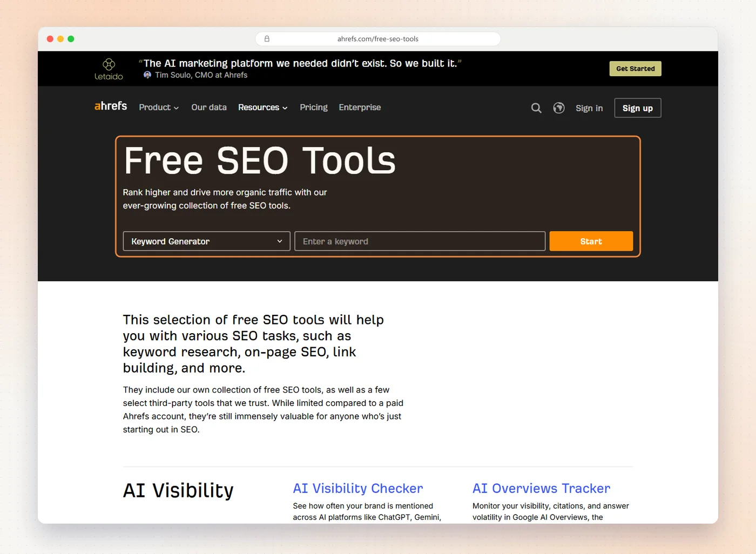Click the Free SEO Tools heading
The height and width of the screenshot is (554, 756).
coord(260,160)
